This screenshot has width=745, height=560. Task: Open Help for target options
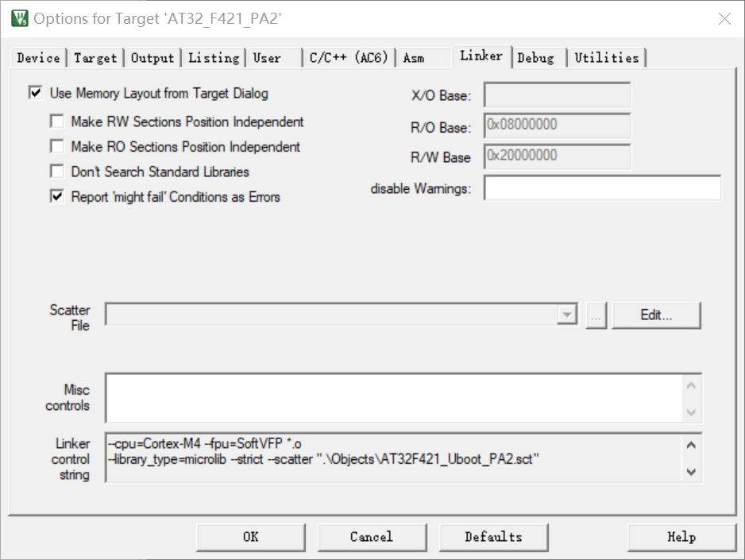(x=681, y=537)
